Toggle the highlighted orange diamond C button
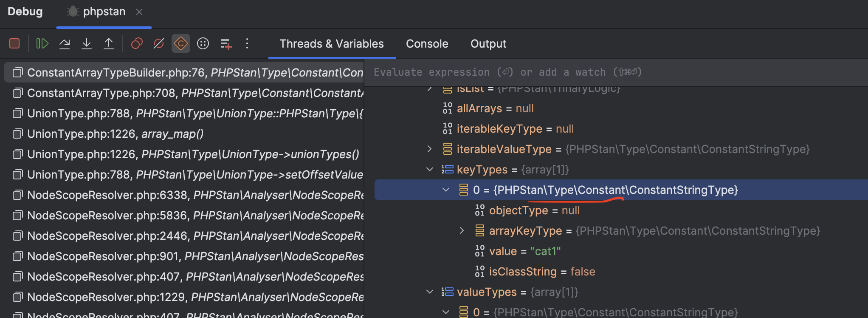The width and height of the screenshot is (868, 318). [181, 43]
